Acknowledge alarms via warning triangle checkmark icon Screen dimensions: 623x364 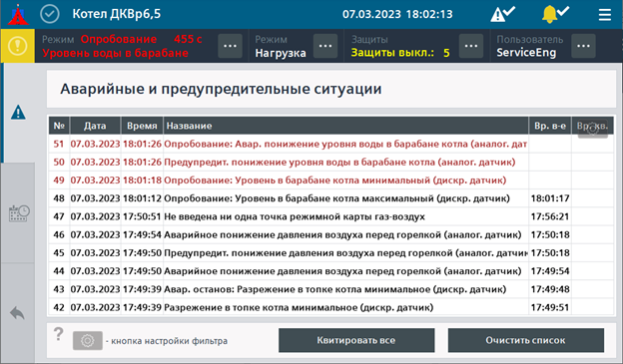point(502,14)
